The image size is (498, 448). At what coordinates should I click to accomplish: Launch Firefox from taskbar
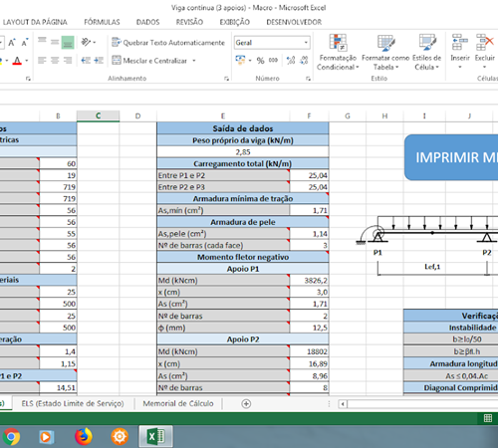coord(83,436)
